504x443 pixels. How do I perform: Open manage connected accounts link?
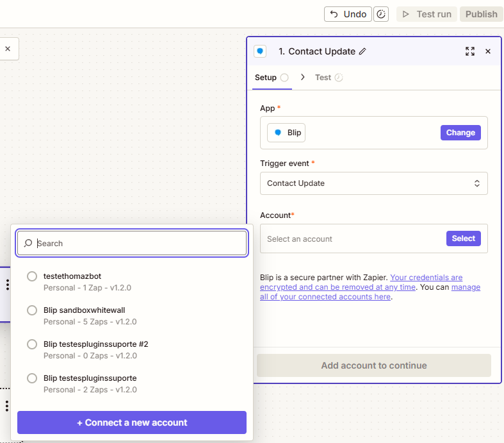370,292
